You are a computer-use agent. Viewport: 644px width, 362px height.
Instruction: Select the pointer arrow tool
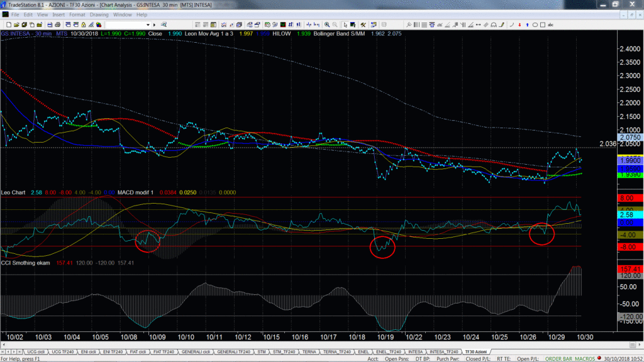(345, 25)
